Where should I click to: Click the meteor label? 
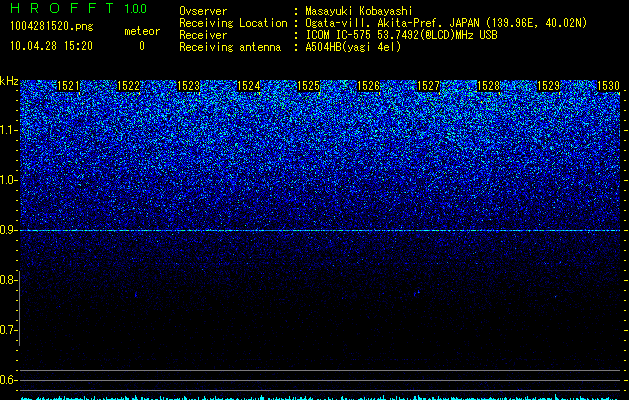(x=142, y=31)
